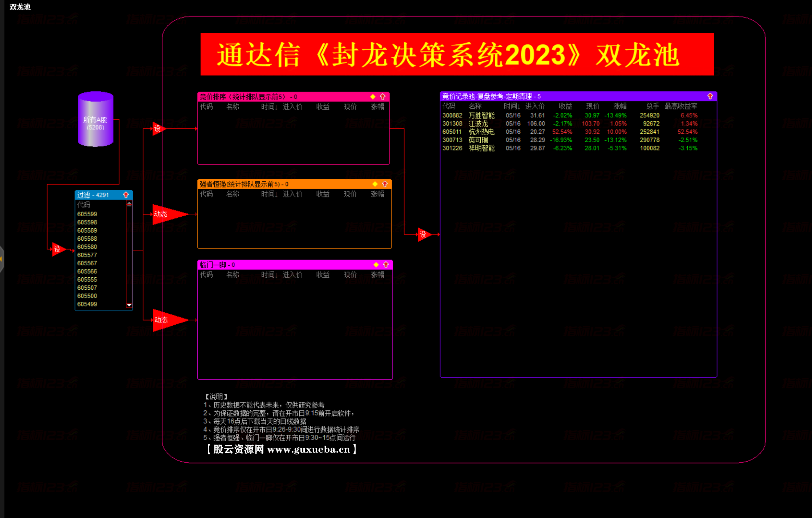Click the 设 arrow icon before 竞价记录池

(x=424, y=235)
